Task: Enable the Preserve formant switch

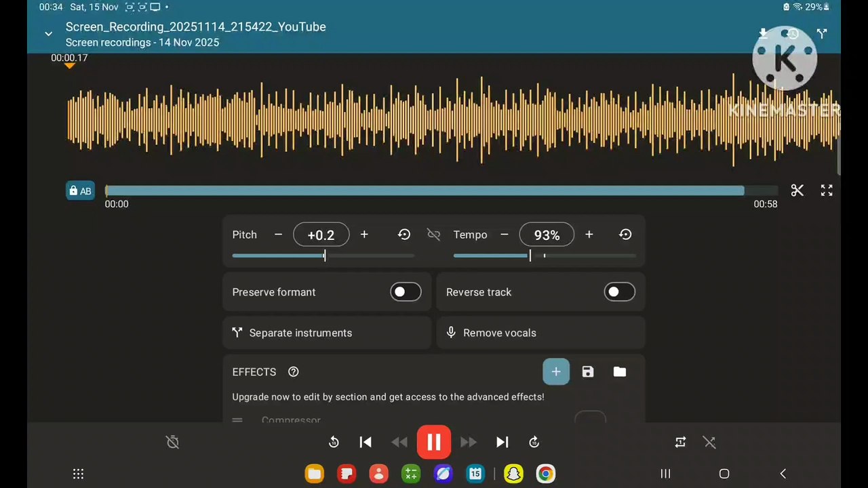Action: click(x=406, y=292)
